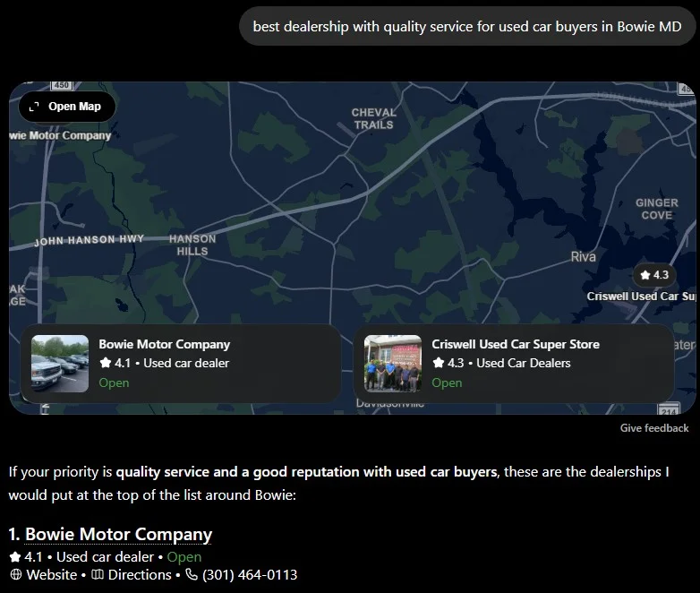The height and width of the screenshot is (593, 700).
Task: Click the star icon beside 4.1 in list
Action: (x=14, y=557)
